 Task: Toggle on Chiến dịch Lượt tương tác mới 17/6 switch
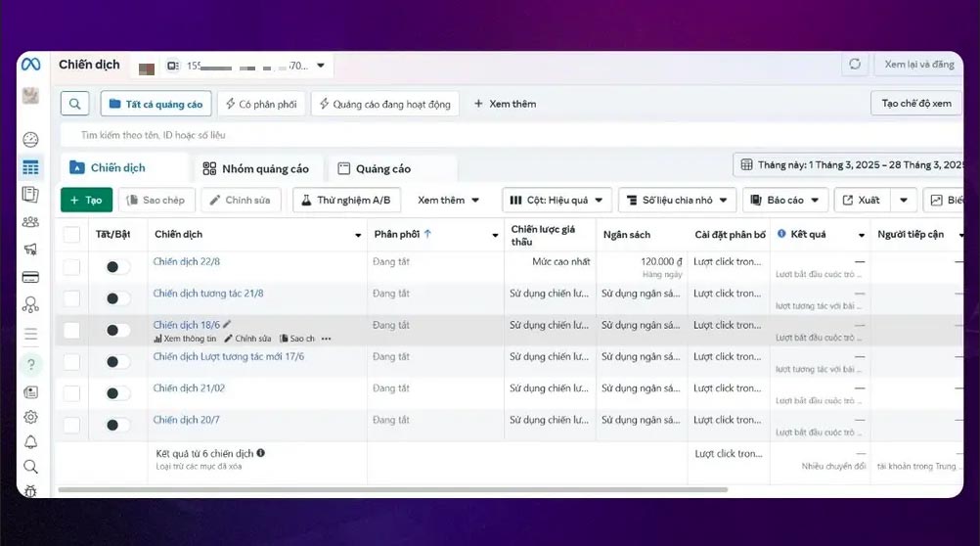click(x=116, y=361)
